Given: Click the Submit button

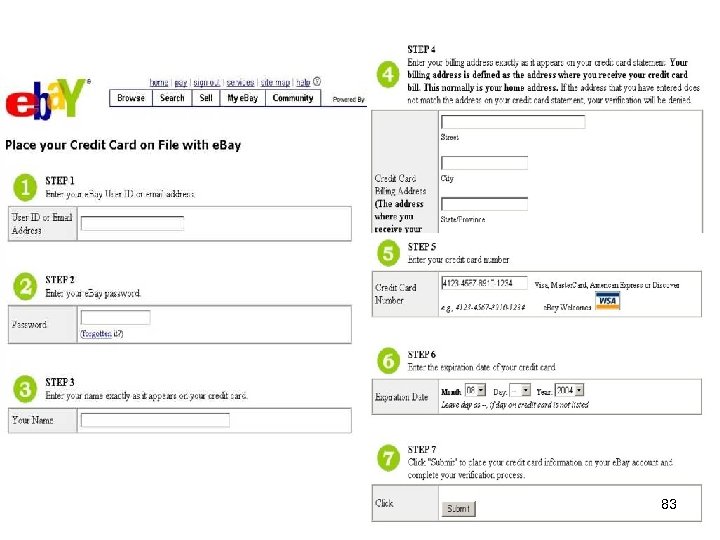Looking at the screenshot, I should point(458,509).
